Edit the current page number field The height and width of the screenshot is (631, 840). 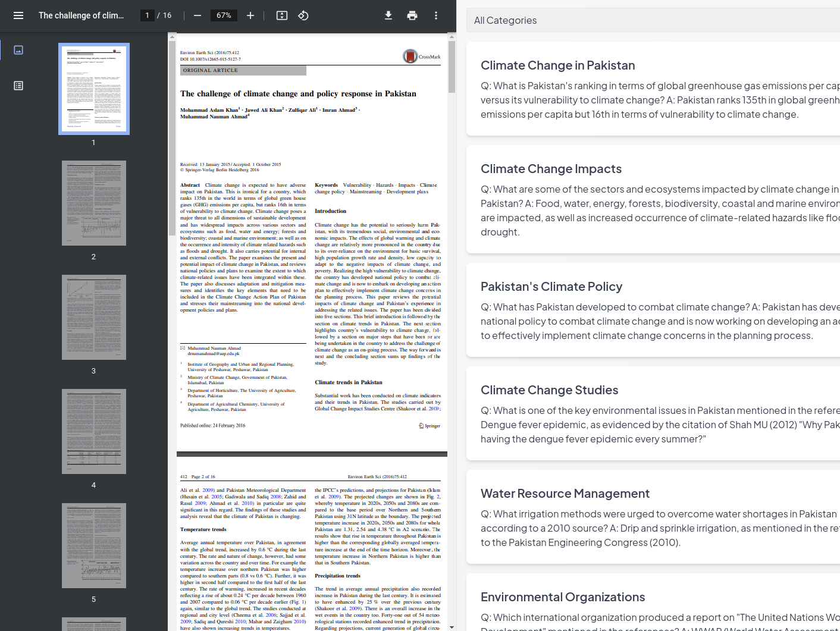(x=147, y=15)
